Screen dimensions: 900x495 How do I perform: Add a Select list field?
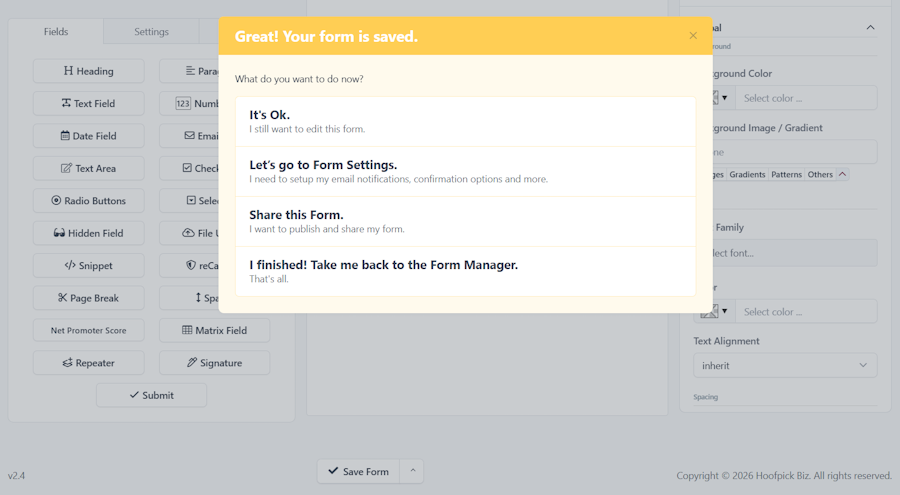point(189,201)
